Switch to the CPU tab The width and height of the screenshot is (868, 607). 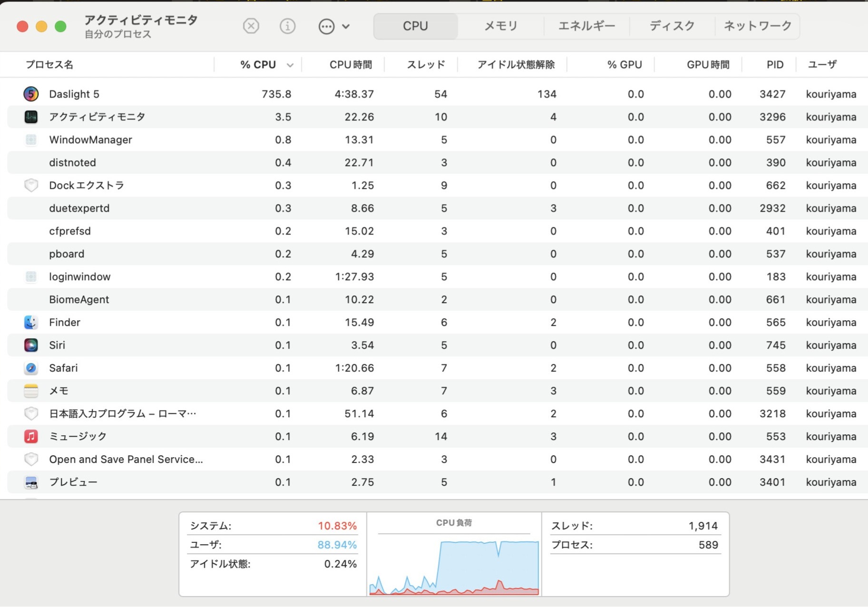click(416, 26)
